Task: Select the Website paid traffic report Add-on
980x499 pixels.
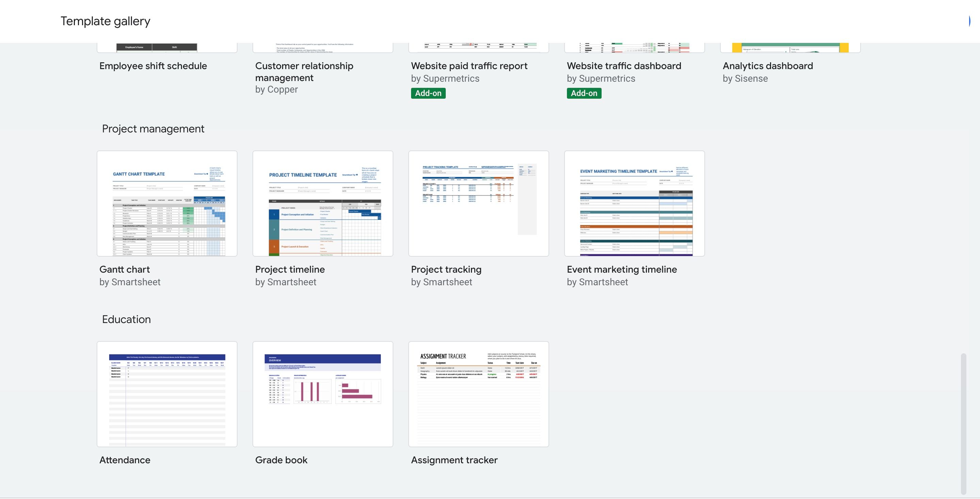Action: tap(429, 92)
